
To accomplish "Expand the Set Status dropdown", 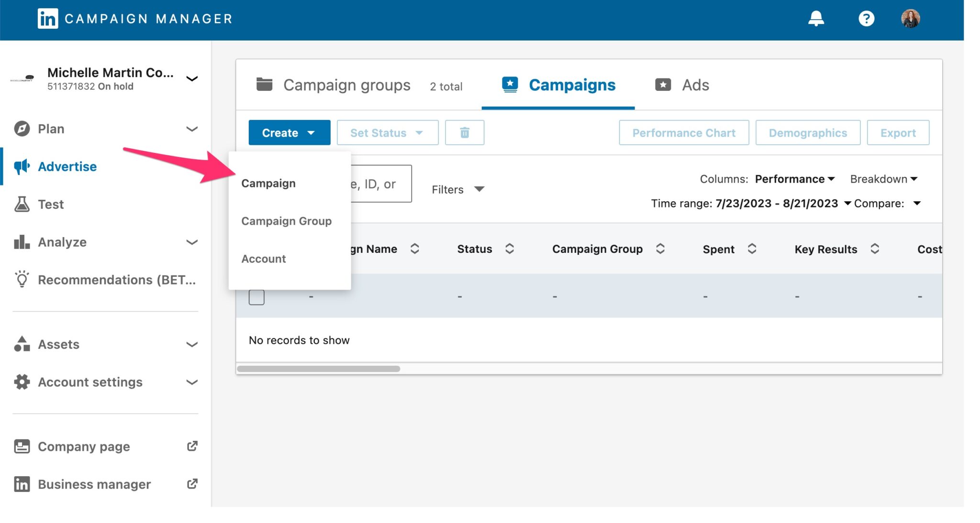I will click(387, 132).
